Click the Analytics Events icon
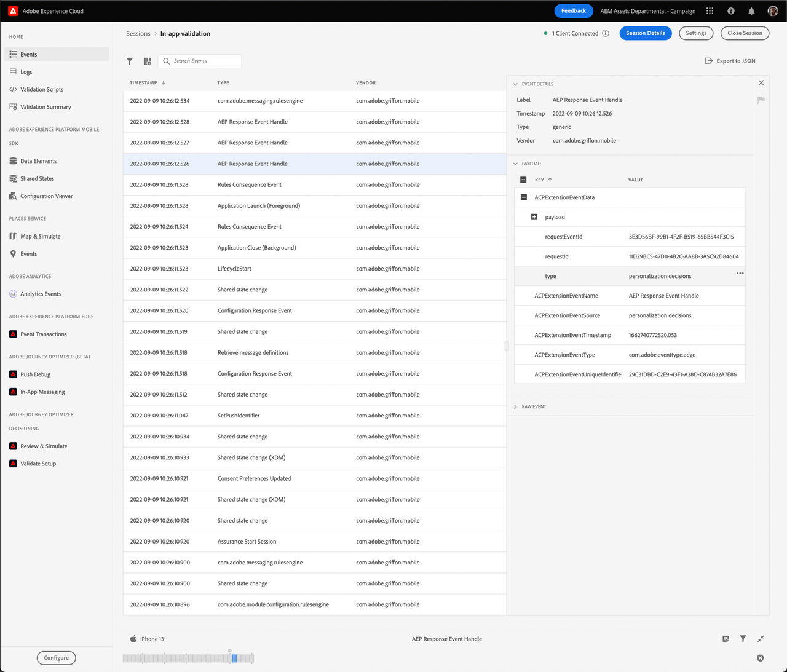The width and height of the screenshot is (787, 672). click(x=14, y=294)
